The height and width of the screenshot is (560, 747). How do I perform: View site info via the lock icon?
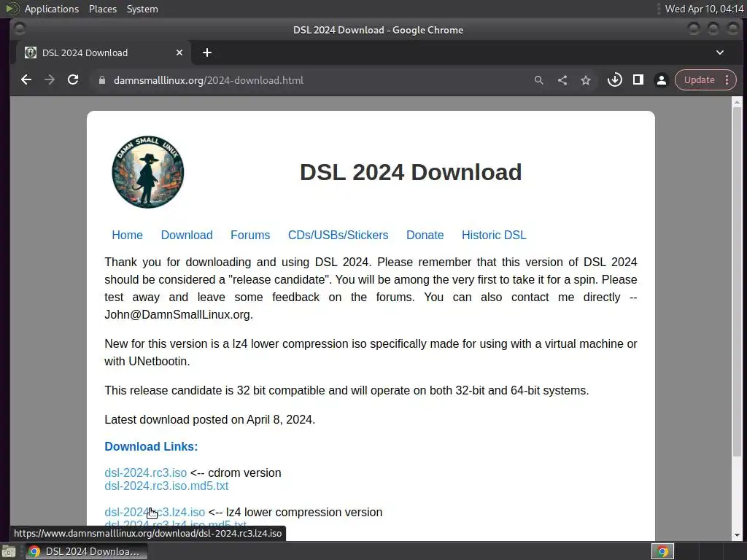[102, 80]
